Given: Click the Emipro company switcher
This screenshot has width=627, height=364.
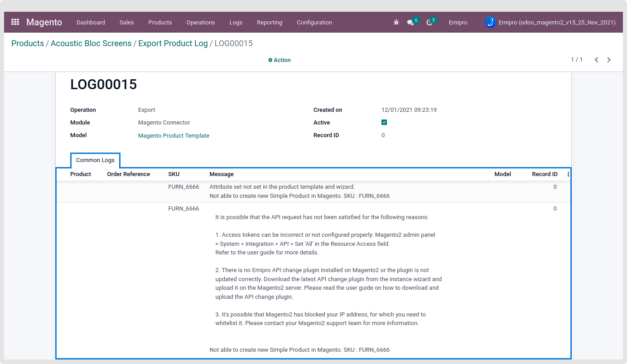Looking at the screenshot, I should [x=458, y=23].
